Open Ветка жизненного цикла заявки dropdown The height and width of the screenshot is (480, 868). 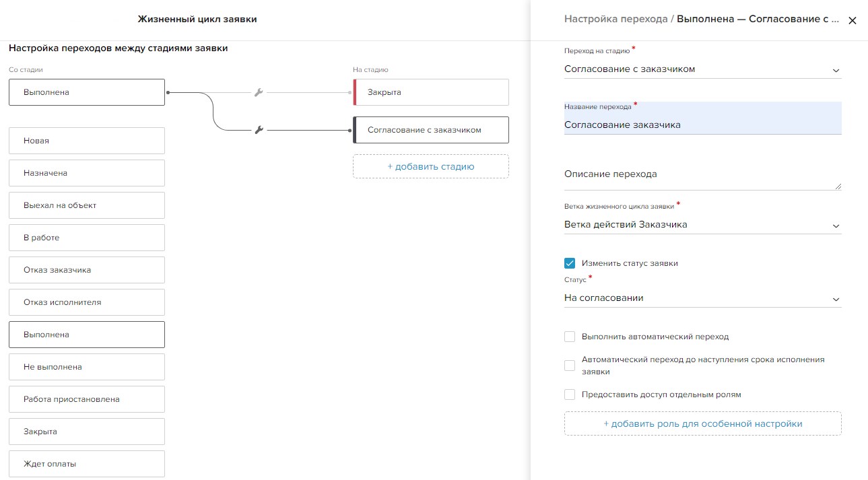click(x=702, y=225)
